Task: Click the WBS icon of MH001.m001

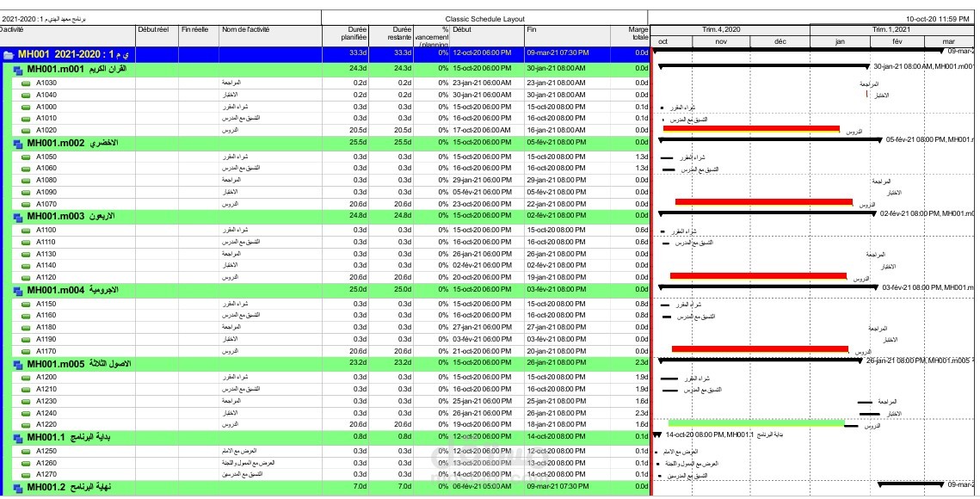Action: click(x=17, y=70)
